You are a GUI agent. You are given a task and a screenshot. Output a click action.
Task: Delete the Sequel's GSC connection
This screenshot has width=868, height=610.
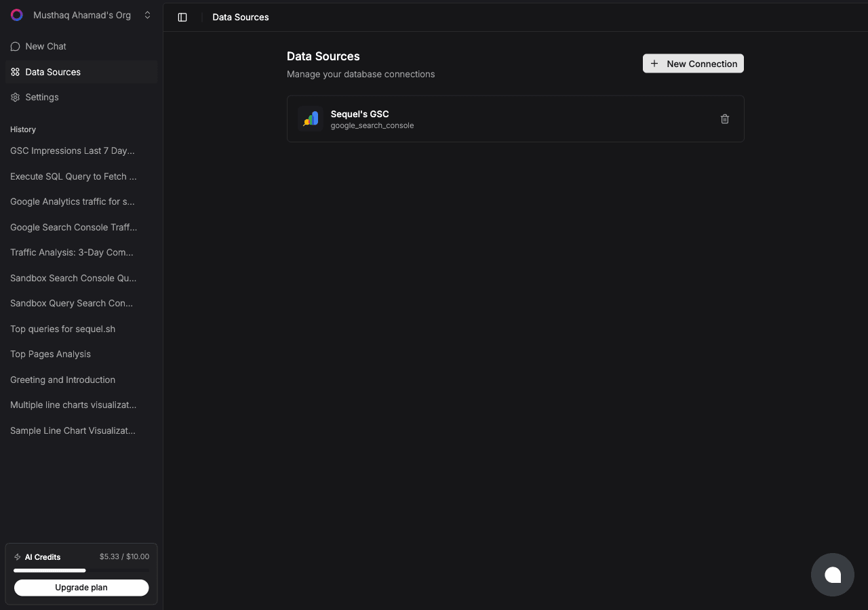pyautogui.click(x=725, y=119)
